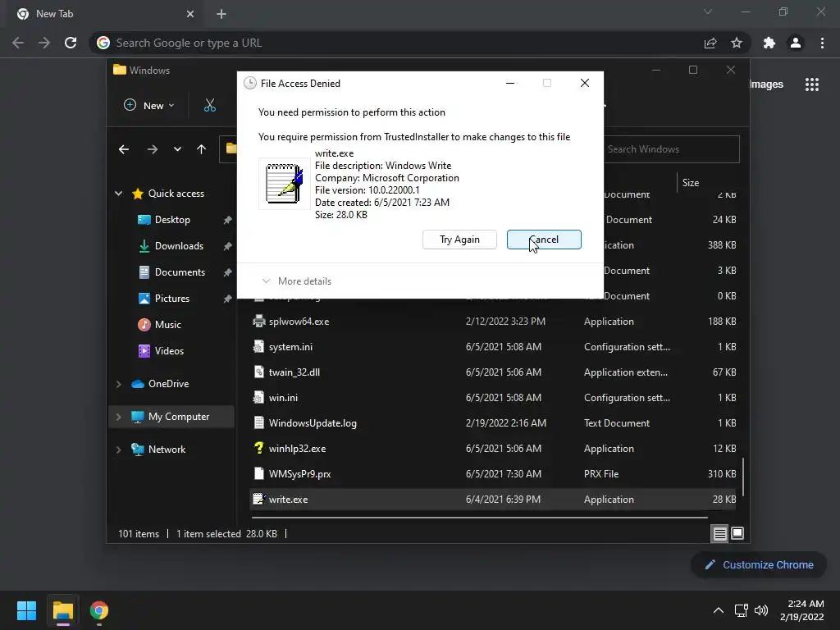The width and height of the screenshot is (840, 630).
Task: Open the Chrome profile icon
Action: [796, 43]
